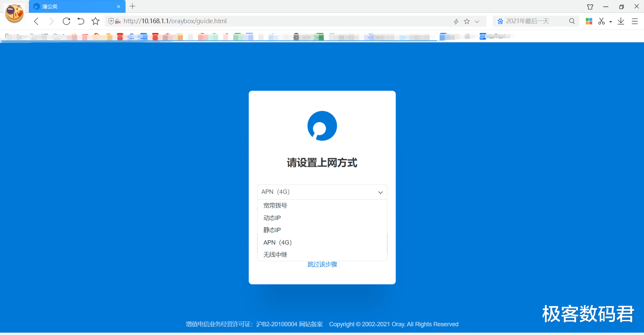Image resolution: width=644 pixels, height=335 pixels.
Task: Open the browser hamburger menu
Action: click(635, 21)
